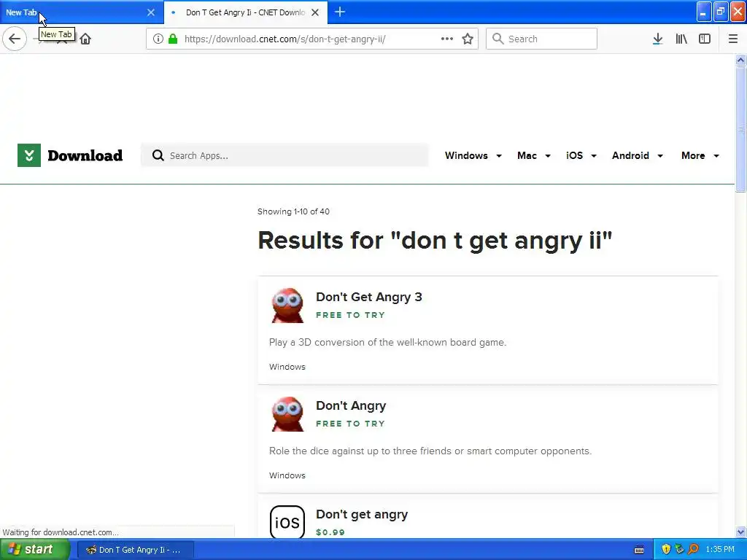
Task: Click the green CNET Download logo icon
Action: [29, 155]
